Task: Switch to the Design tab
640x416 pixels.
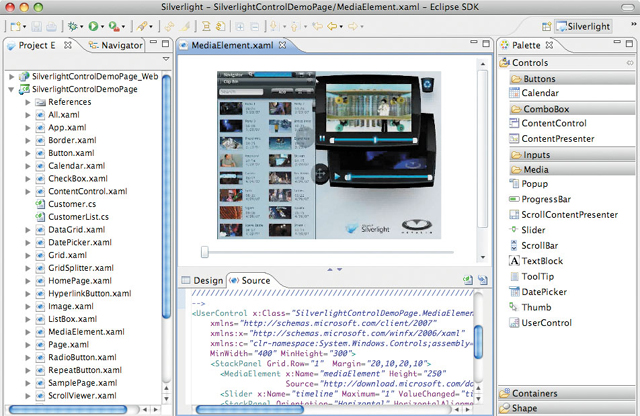Action: (203, 280)
